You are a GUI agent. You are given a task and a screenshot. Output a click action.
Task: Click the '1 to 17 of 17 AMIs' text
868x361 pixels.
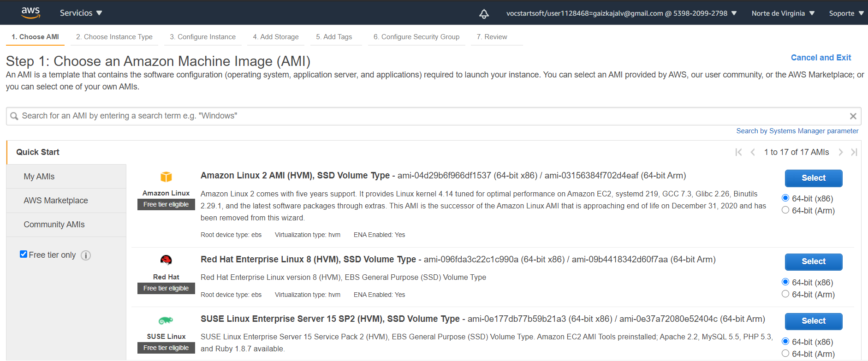click(x=797, y=152)
